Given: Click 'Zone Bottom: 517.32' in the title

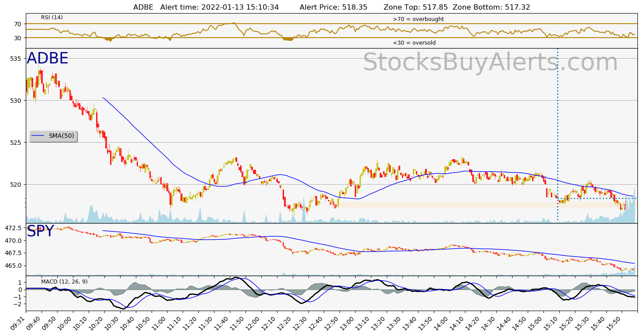Looking at the screenshot, I should pos(492,7).
